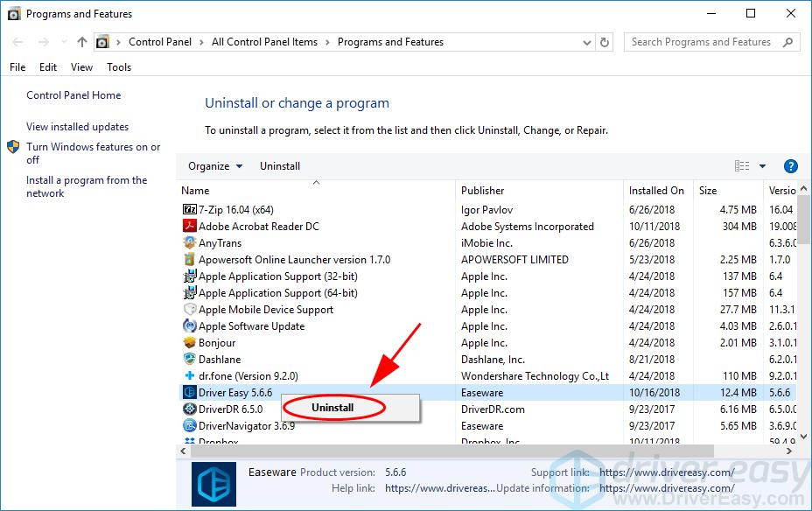Select the 7-Zip program icon
Screen dimensions: 812x511
[x=192, y=209]
